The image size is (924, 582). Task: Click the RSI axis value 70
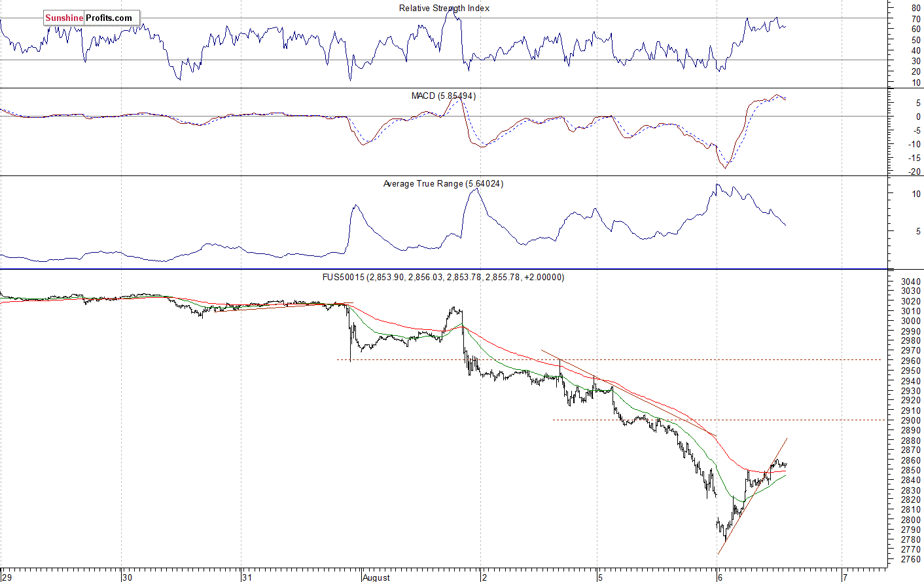(915, 19)
